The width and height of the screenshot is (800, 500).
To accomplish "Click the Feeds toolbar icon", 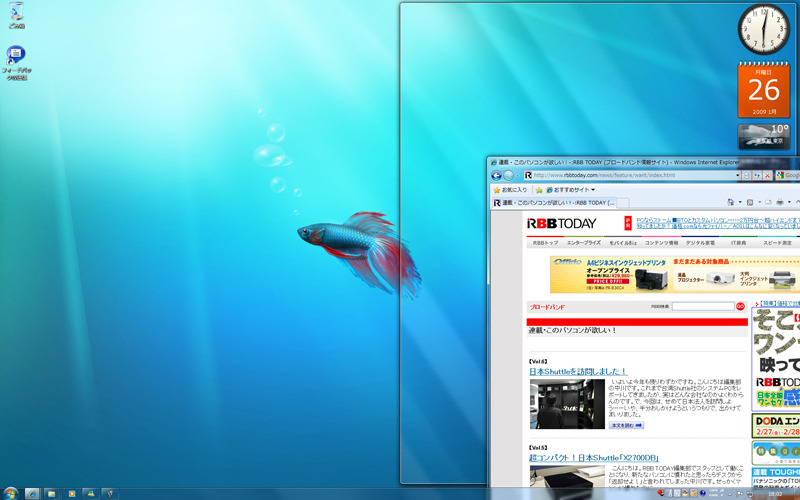I will (x=750, y=202).
